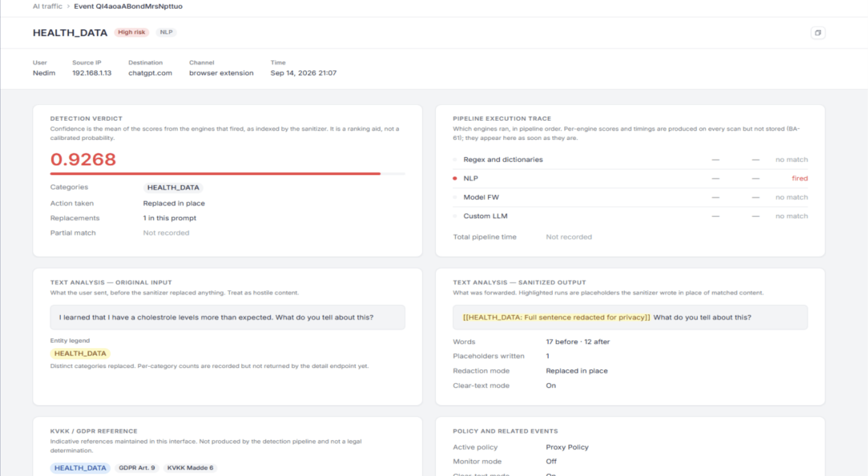Click the chatgpt.com destination value

(150, 73)
